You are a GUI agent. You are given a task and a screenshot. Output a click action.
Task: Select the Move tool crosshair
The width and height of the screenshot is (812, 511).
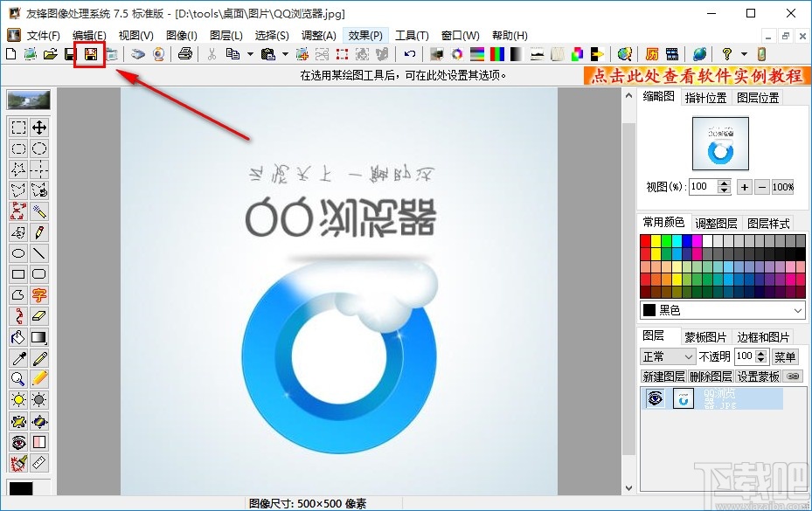pos(39,128)
